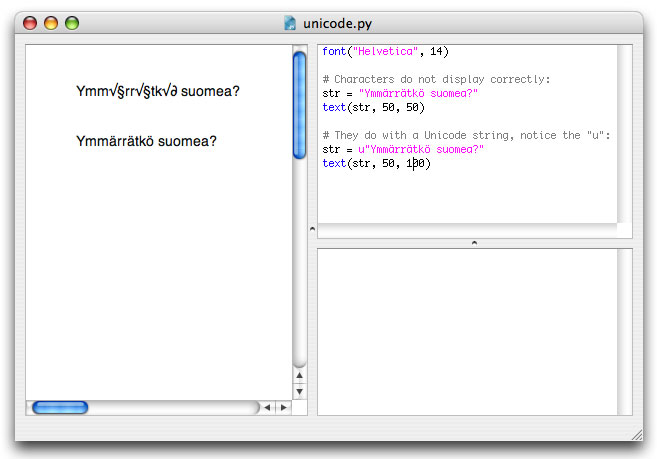This screenshot has width=658, height=459.
Task: Click the unicode.py file icon in the title bar
Action: pyautogui.click(x=290, y=23)
